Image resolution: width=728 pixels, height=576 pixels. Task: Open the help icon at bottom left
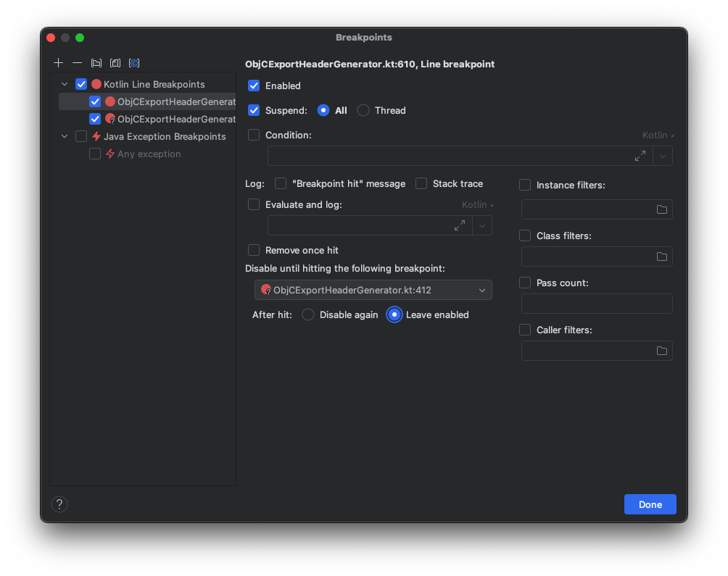point(59,504)
